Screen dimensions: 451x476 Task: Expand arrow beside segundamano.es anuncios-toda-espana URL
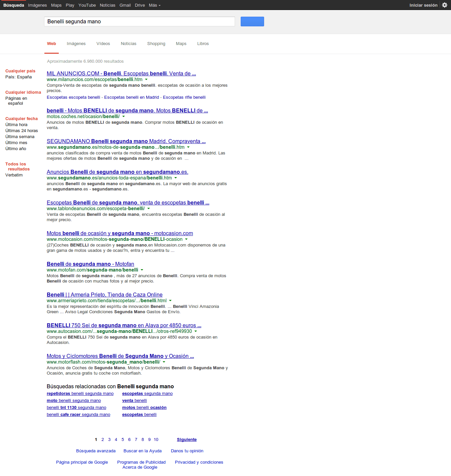176,178
